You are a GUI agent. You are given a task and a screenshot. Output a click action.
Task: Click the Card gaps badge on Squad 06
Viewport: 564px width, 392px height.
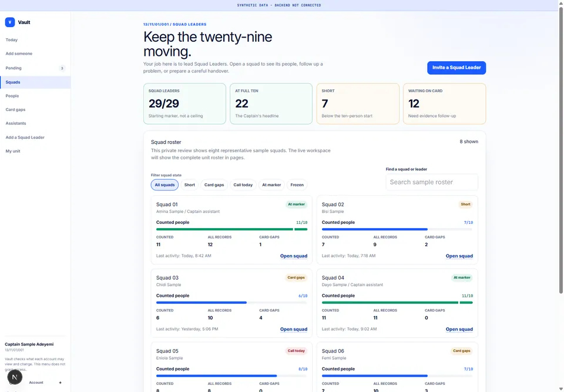(462, 351)
